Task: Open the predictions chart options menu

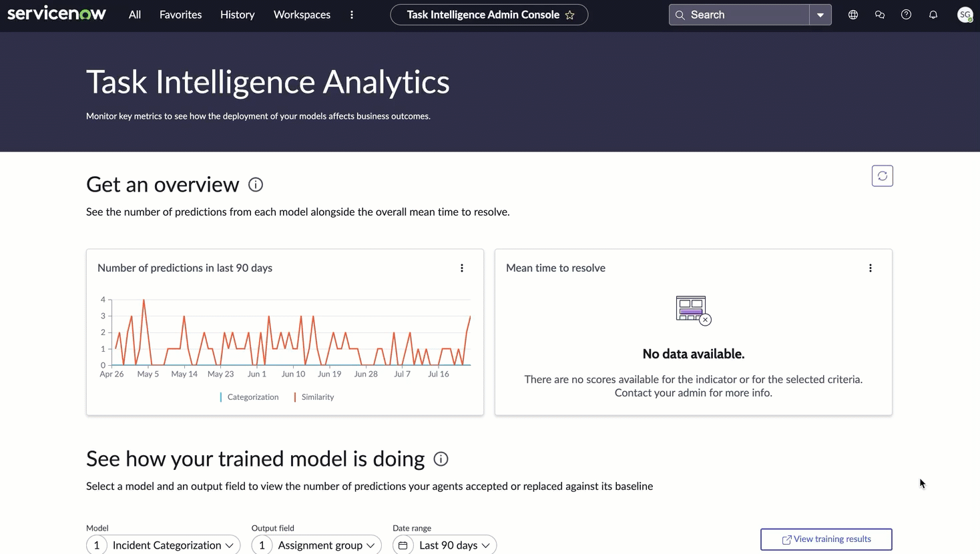Action: point(462,268)
